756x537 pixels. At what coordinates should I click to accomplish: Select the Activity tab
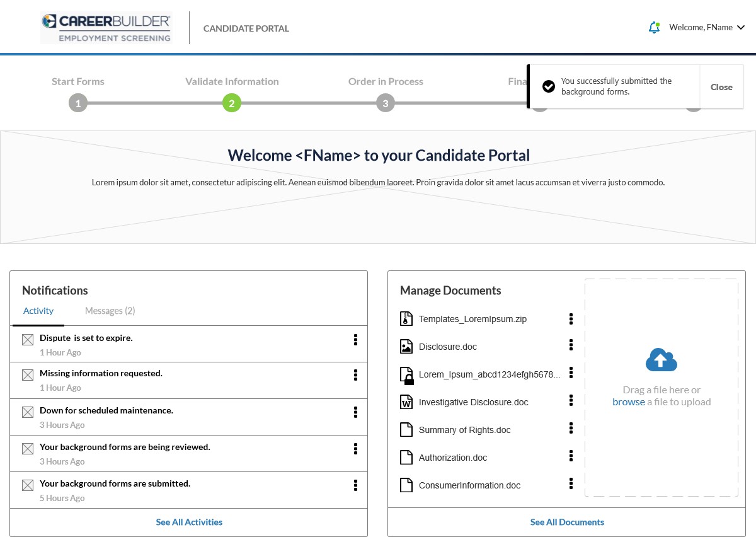[x=38, y=311]
